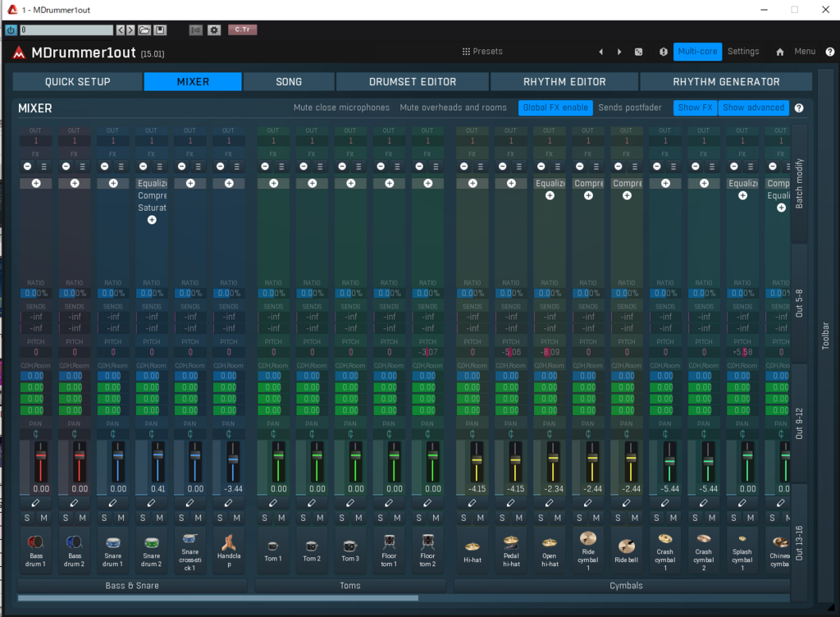840x617 pixels.
Task: Mute the Hi-hat channel
Action: pyautogui.click(x=481, y=518)
